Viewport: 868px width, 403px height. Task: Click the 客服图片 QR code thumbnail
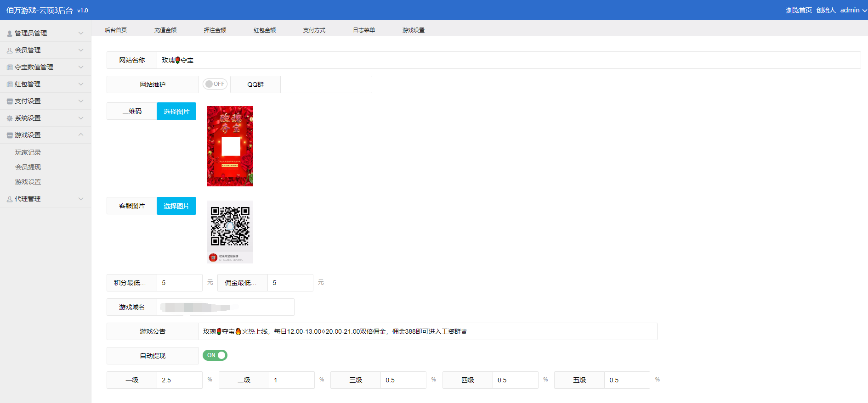point(230,232)
